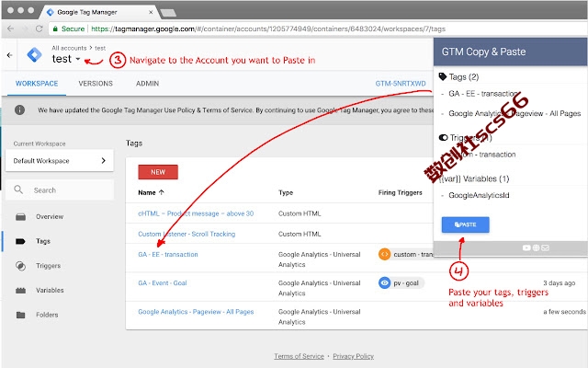Open a new browser tab
The image size is (588, 368).
(x=168, y=13)
